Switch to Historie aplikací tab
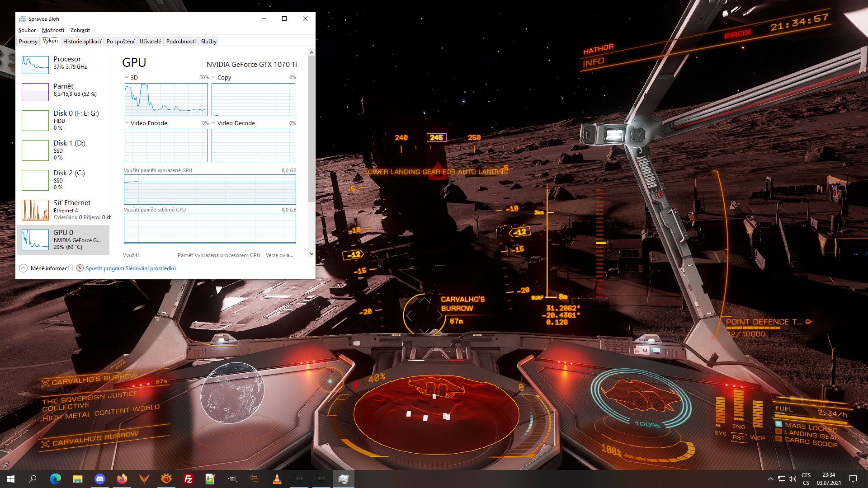The height and width of the screenshot is (488, 868). [x=82, y=42]
